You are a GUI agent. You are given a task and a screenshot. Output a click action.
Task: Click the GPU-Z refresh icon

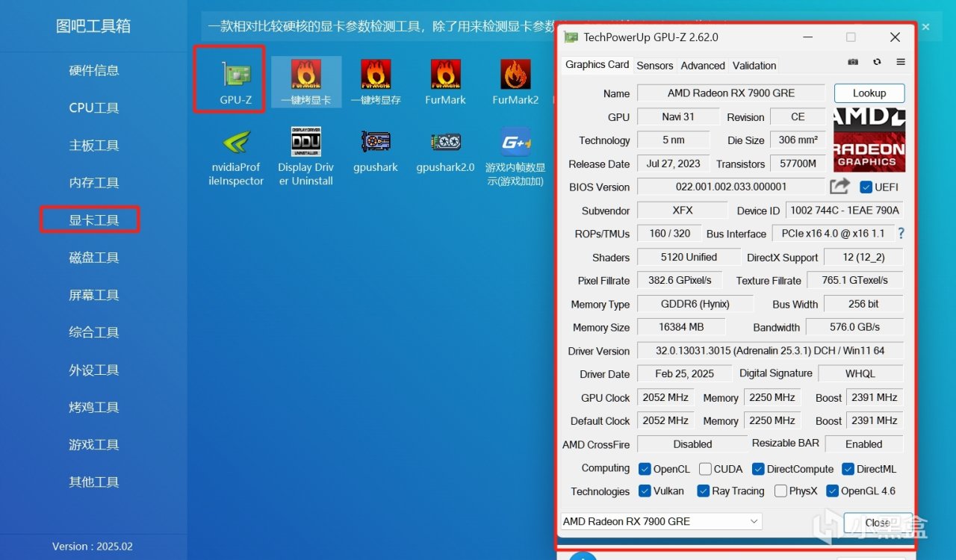(x=877, y=63)
